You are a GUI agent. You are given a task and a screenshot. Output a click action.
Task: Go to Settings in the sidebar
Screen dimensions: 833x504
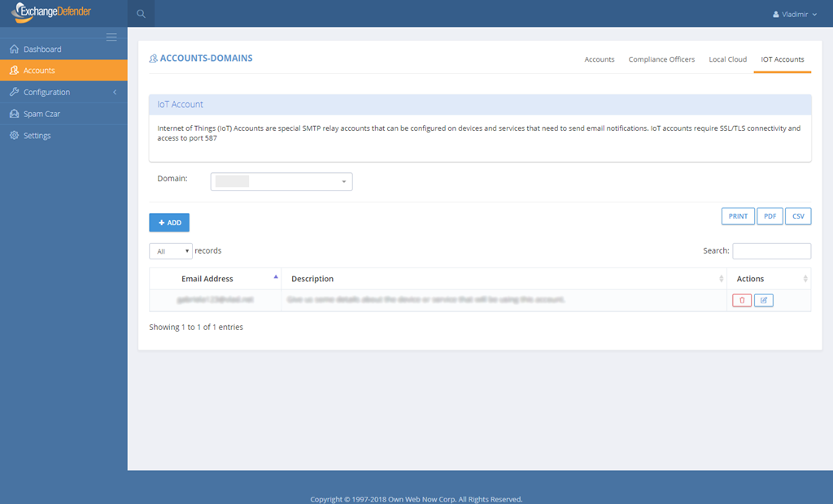coord(37,136)
